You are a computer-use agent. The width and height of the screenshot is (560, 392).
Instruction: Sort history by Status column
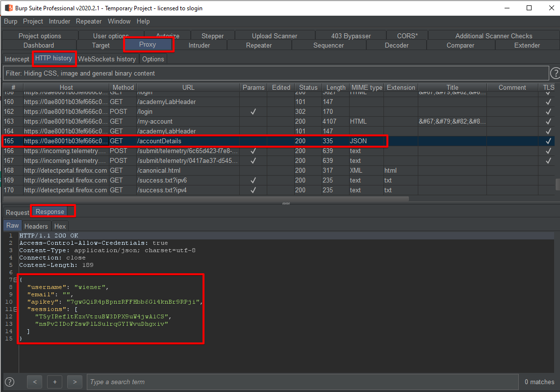click(308, 87)
